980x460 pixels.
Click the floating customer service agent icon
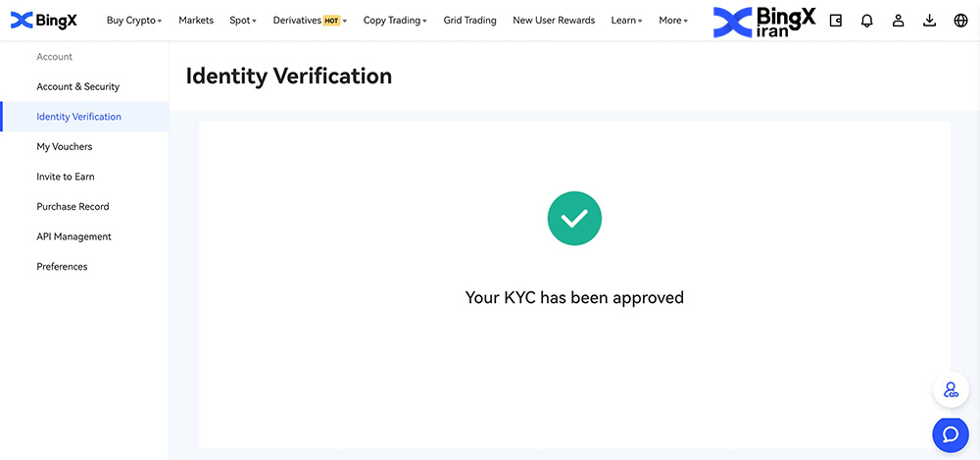(950, 390)
